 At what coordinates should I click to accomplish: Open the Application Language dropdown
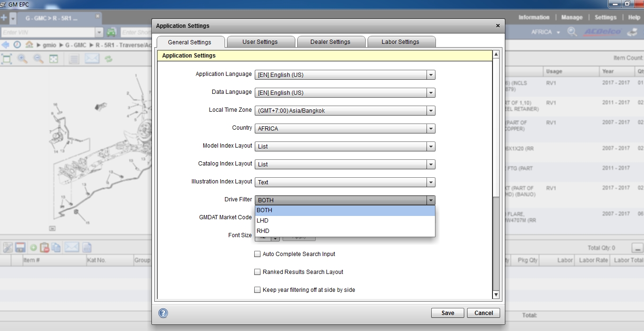345,75
